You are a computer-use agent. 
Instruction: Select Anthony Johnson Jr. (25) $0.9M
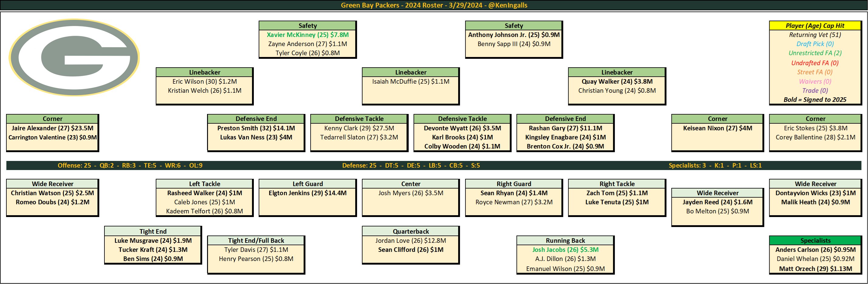tap(514, 35)
